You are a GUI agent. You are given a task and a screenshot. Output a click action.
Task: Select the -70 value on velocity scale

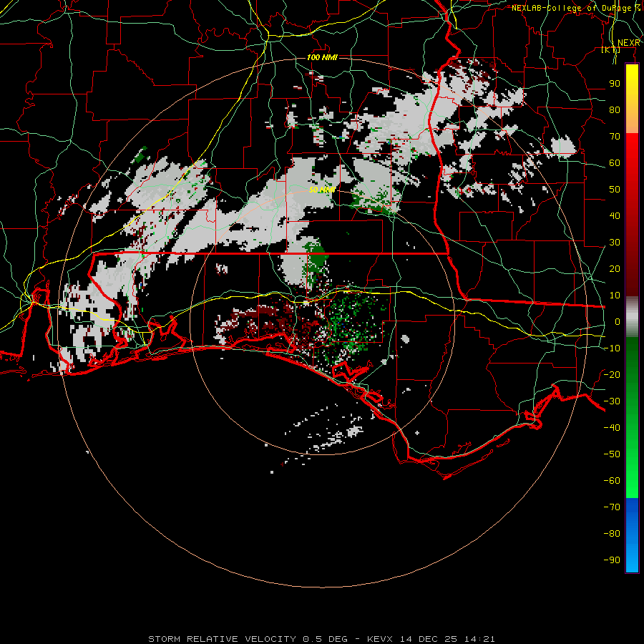pyautogui.click(x=612, y=507)
